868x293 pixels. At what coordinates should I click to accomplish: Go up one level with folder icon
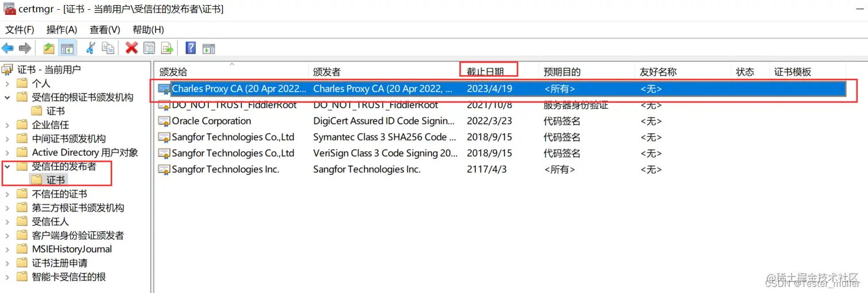tap(49, 48)
